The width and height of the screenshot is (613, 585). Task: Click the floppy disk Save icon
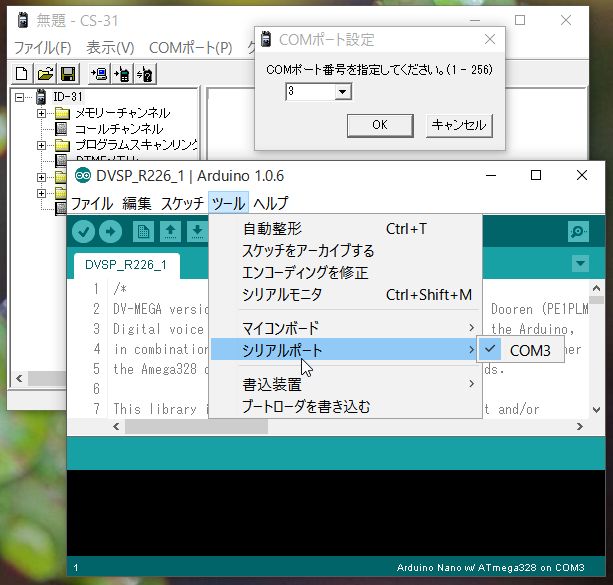(x=67, y=73)
